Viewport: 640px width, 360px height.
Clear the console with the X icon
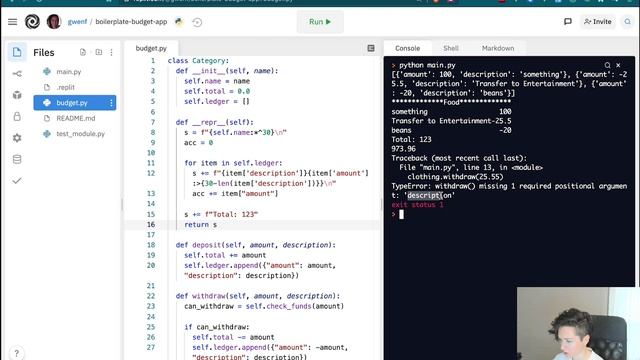coord(618,65)
